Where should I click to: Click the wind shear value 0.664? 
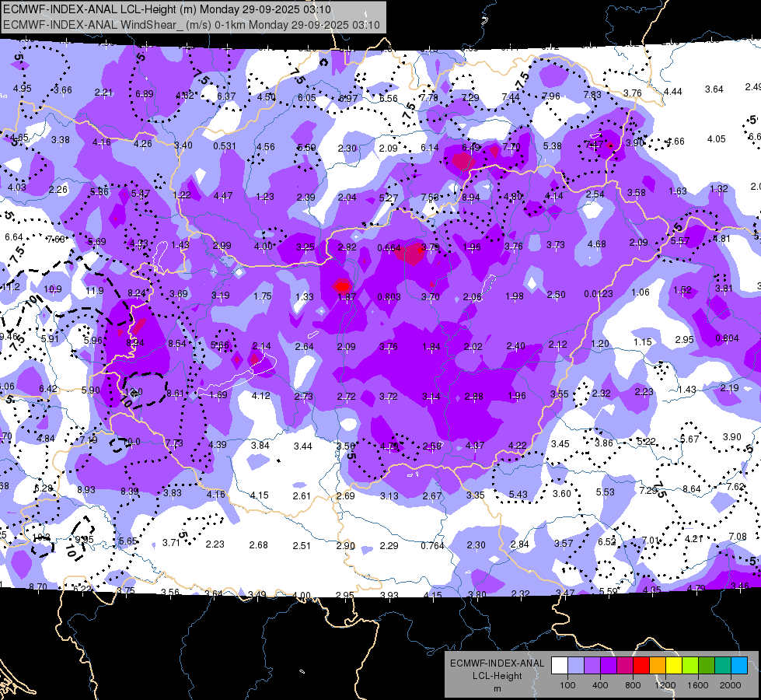tap(389, 248)
